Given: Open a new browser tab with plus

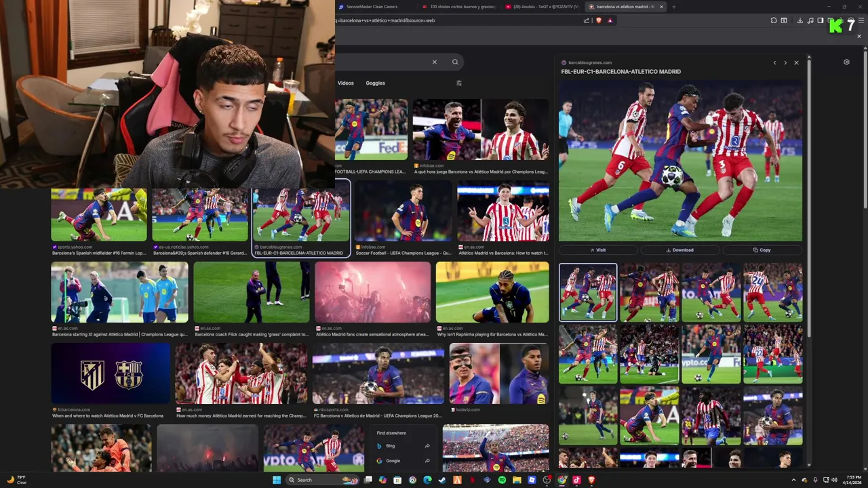Looking at the screenshot, I should (673, 6).
